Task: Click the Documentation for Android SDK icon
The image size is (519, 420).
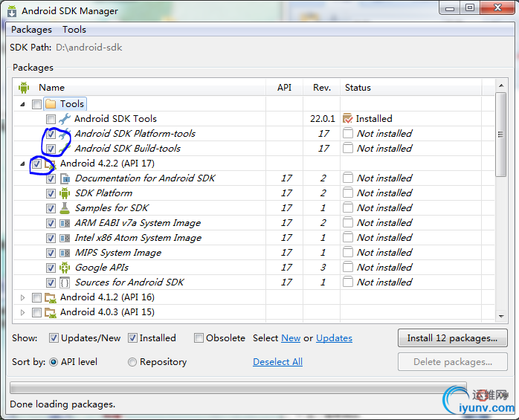Action: [65, 178]
